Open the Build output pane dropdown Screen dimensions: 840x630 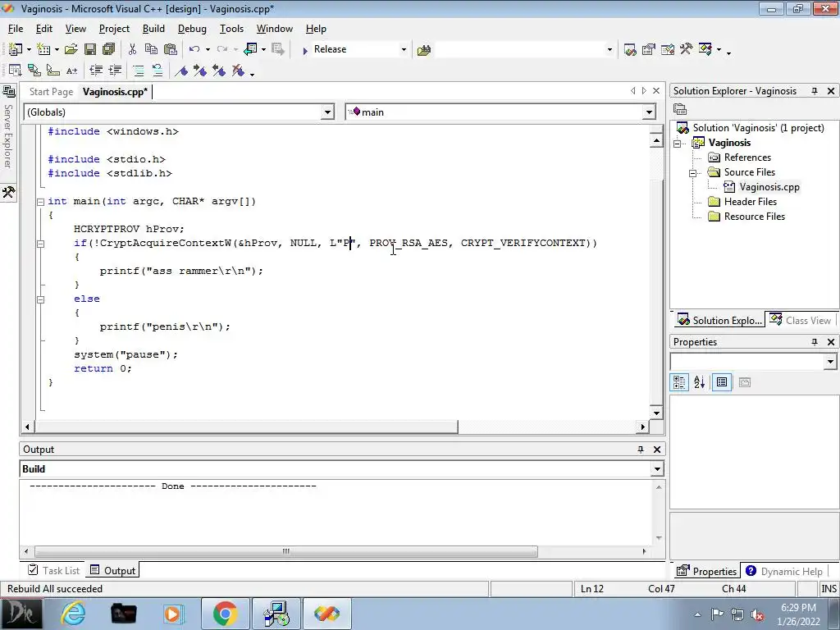(657, 469)
